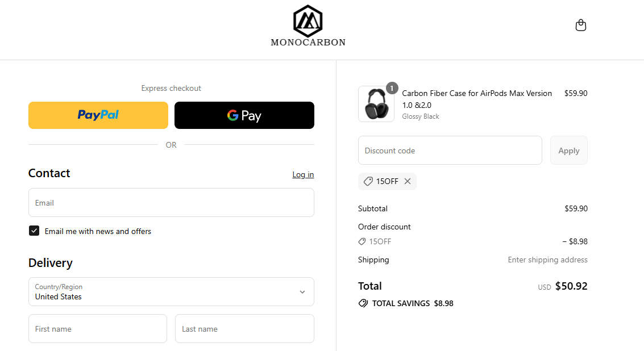The height and width of the screenshot is (351, 644).
Task: Uncheck Email me with news and offers
Action: (34, 231)
